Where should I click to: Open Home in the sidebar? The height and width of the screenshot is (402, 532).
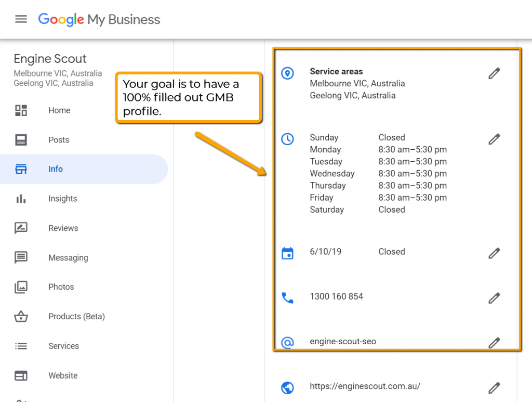click(x=59, y=110)
